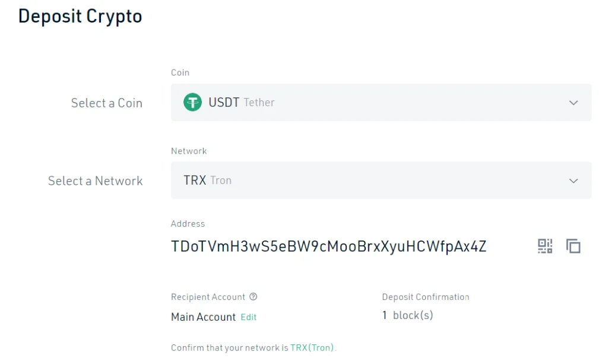Click the Select a Network label
608x364 pixels.
[95, 181]
